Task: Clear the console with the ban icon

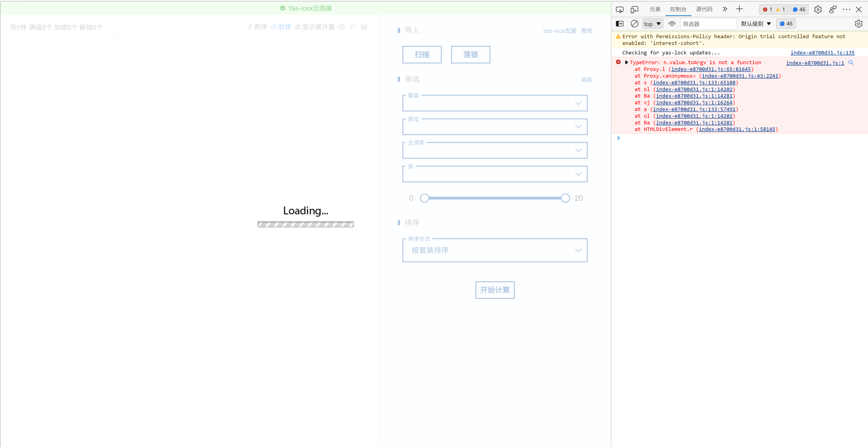Action: (635, 24)
